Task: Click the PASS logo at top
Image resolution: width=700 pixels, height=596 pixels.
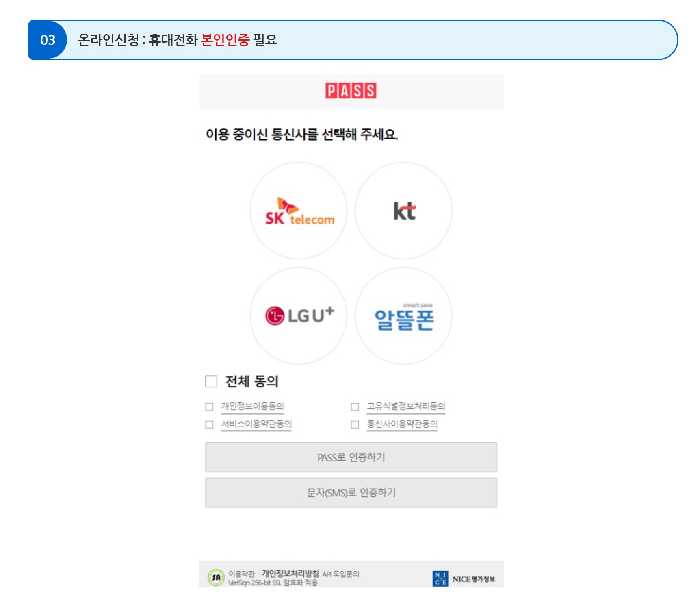Action: click(x=351, y=91)
